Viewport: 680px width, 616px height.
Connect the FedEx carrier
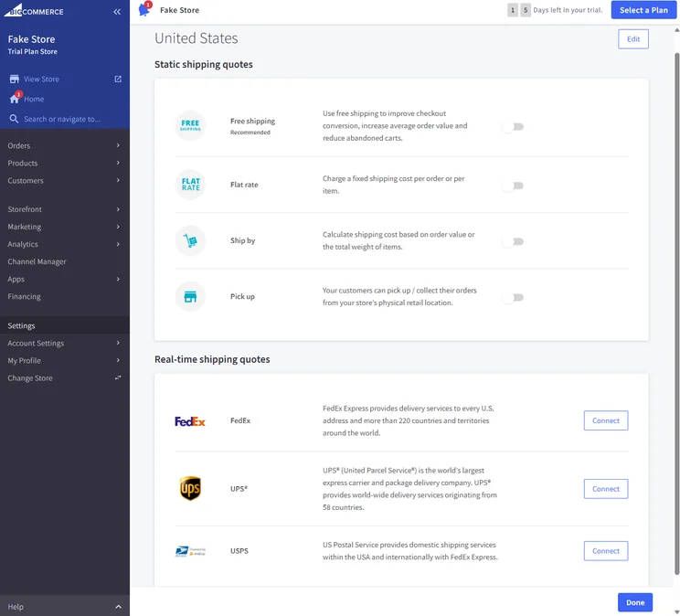click(x=606, y=420)
